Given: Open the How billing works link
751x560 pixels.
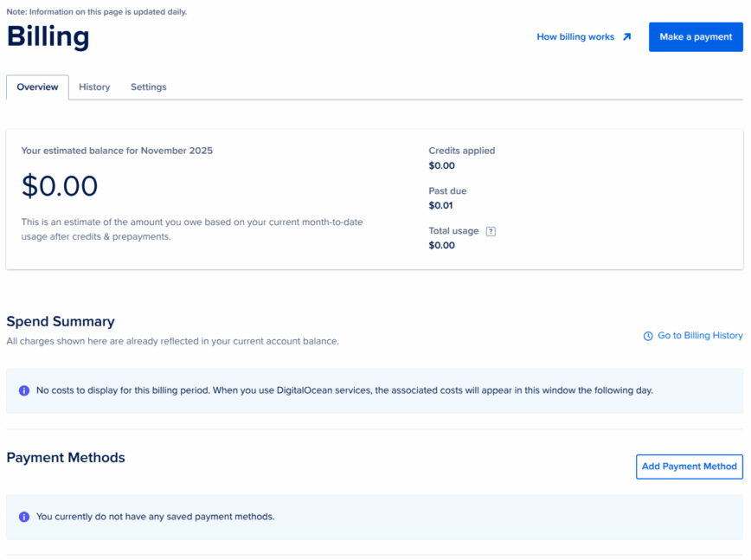Looking at the screenshot, I should [x=575, y=37].
